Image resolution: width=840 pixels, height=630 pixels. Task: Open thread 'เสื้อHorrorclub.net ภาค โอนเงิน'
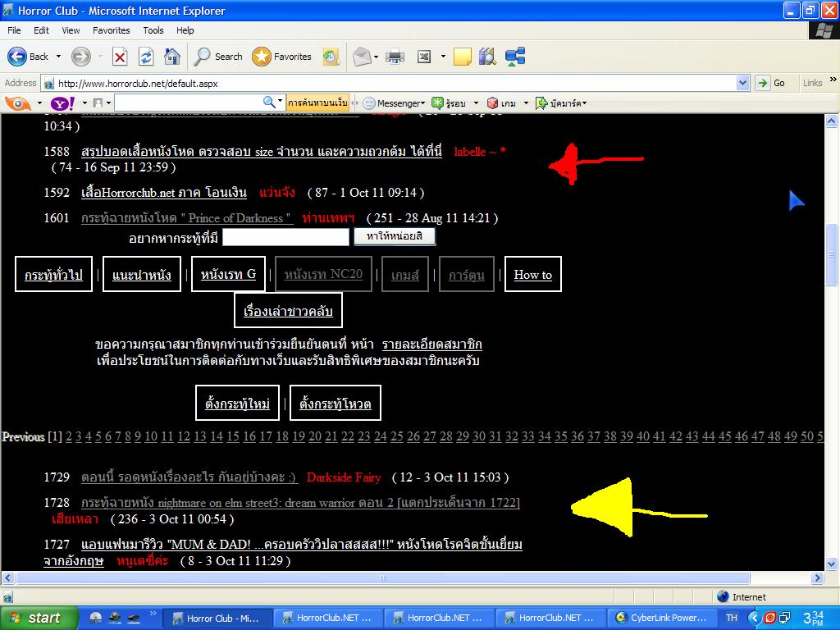tap(164, 193)
